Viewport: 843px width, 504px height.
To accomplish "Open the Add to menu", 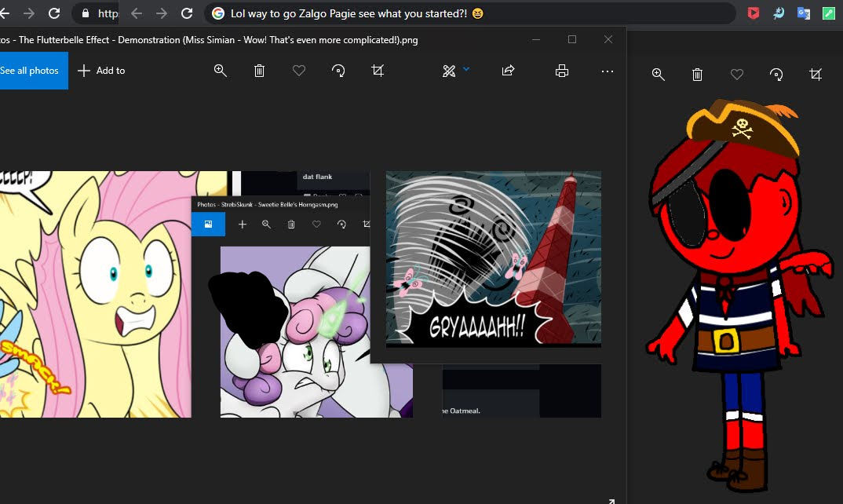I will coord(101,71).
